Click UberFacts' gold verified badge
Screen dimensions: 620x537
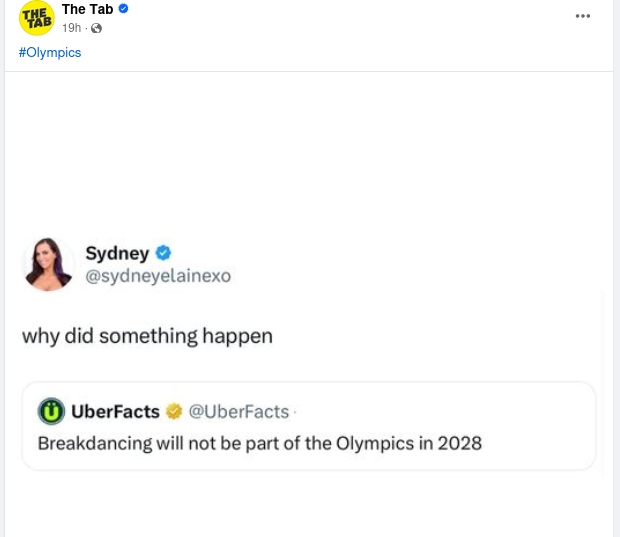[x=173, y=411]
